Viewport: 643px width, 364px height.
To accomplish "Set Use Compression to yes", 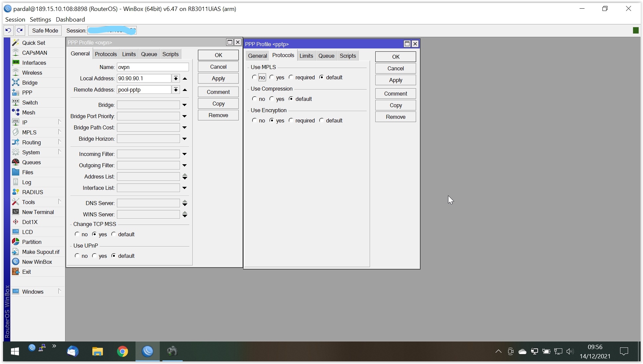I will click(272, 99).
